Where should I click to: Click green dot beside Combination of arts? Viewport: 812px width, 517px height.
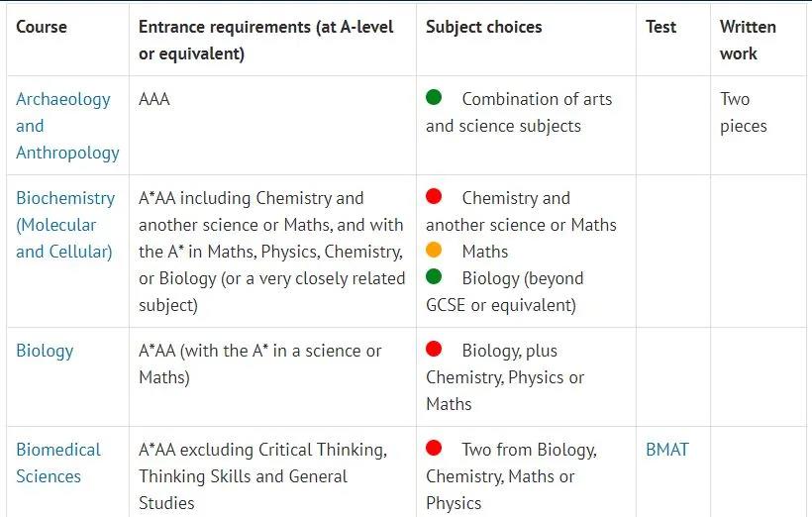(434, 97)
